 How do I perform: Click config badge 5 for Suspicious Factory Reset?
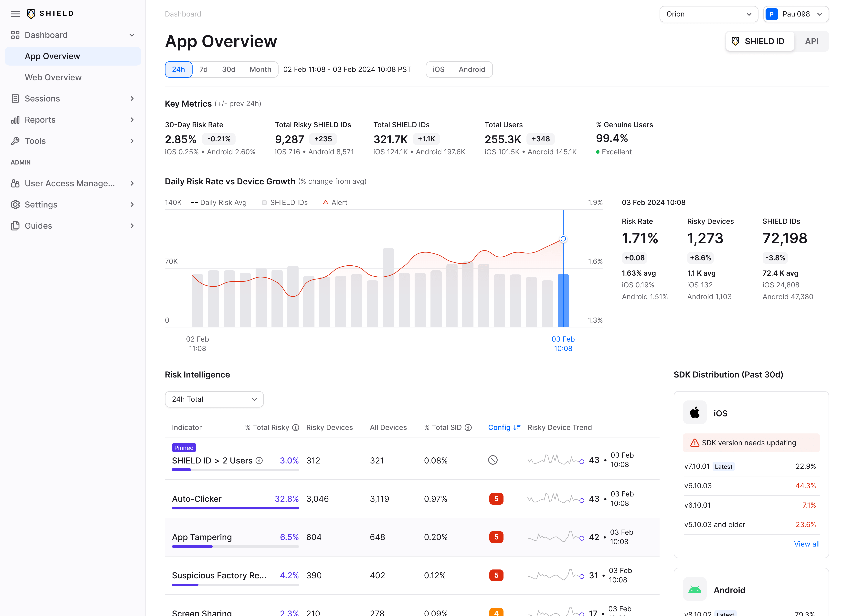coord(496,575)
